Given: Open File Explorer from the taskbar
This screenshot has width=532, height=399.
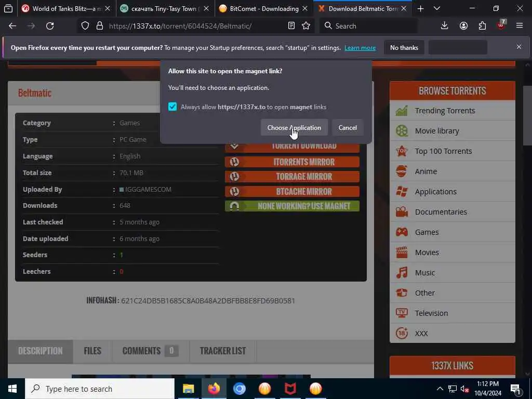Looking at the screenshot, I should pyautogui.click(x=188, y=389).
